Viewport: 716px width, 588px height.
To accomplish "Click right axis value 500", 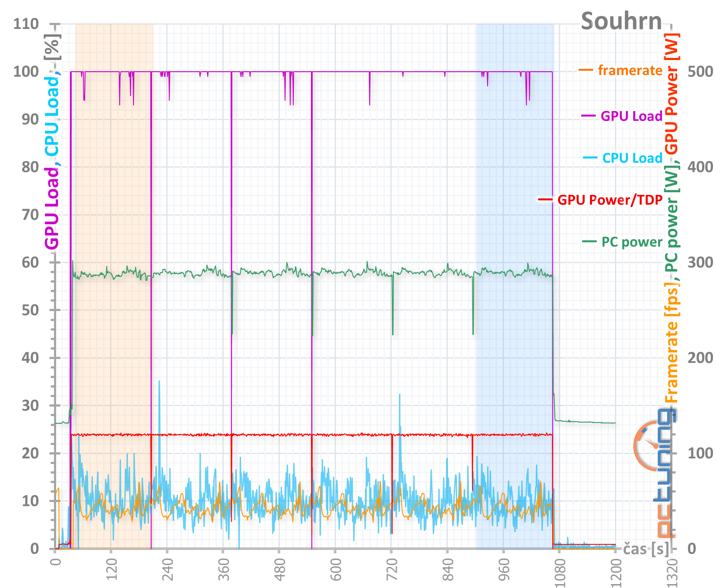I will click(x=700, y=71).
